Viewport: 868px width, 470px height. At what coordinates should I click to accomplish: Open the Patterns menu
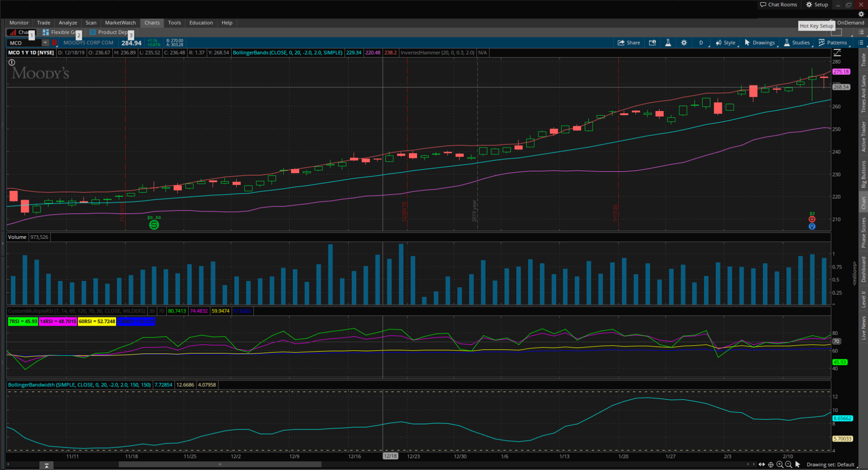(833, 42)
